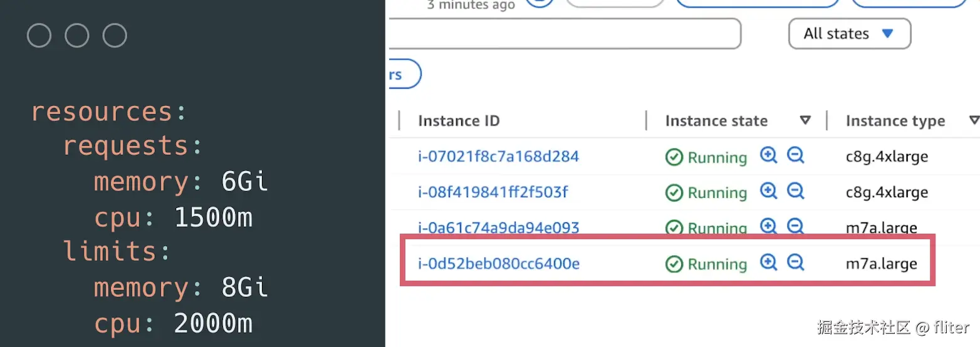Click the magnifier-plus icon in the i-0a61c74a9da94e093 row
This screenshot has width=980, height=347.
click(x=768, y=226)
